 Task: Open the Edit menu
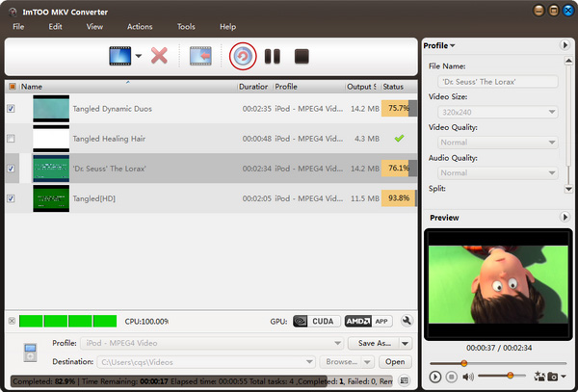coord(55,27)
